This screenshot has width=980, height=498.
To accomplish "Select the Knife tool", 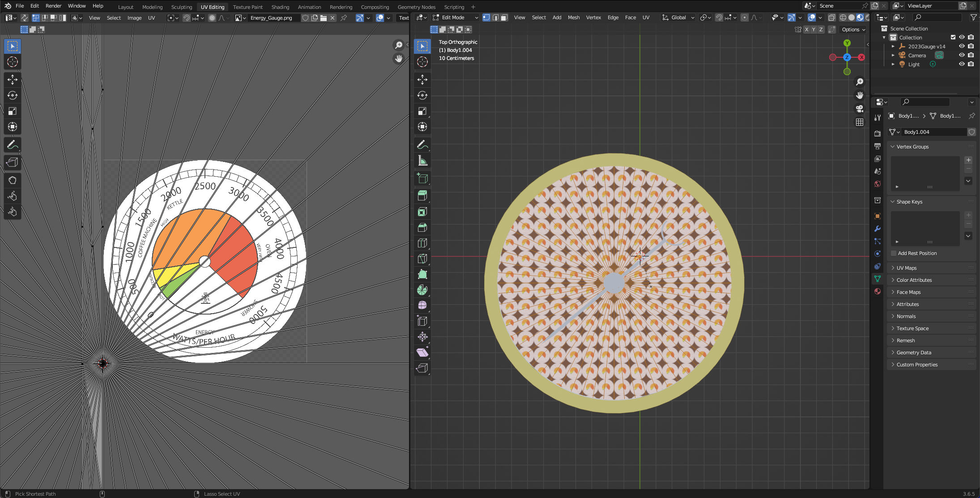I will [x=422, y=259].
